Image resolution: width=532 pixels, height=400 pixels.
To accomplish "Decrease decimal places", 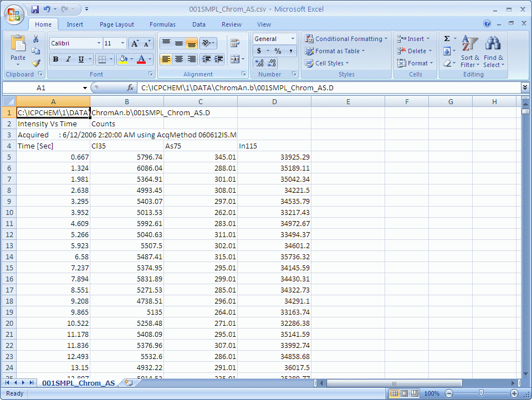I will click(x=272, y=63).
